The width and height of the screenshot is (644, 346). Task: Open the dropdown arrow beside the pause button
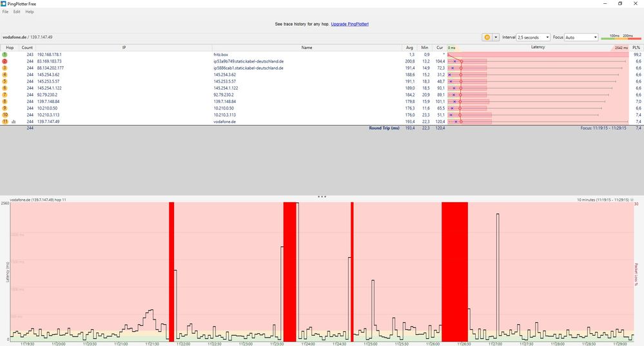(x=496, y=37)
